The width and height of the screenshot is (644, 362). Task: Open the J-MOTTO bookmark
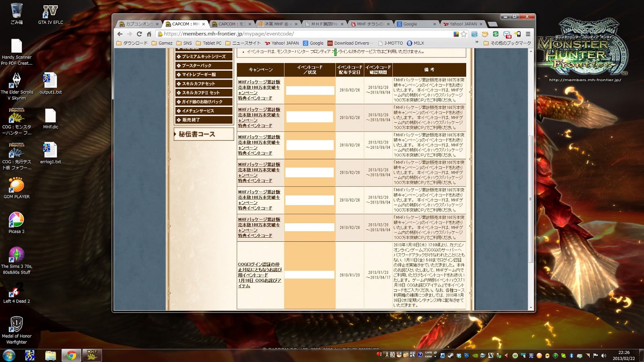click(390, 43)
